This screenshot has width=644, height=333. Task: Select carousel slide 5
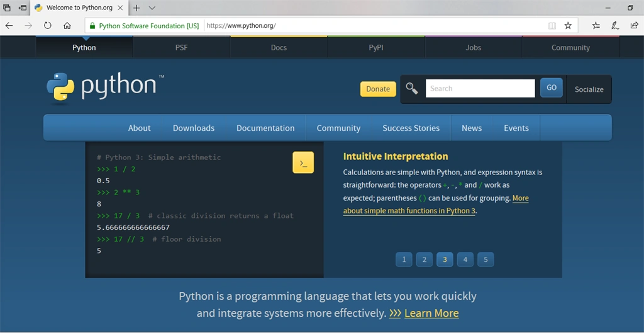pyautogui.click(x=486, y=259)
